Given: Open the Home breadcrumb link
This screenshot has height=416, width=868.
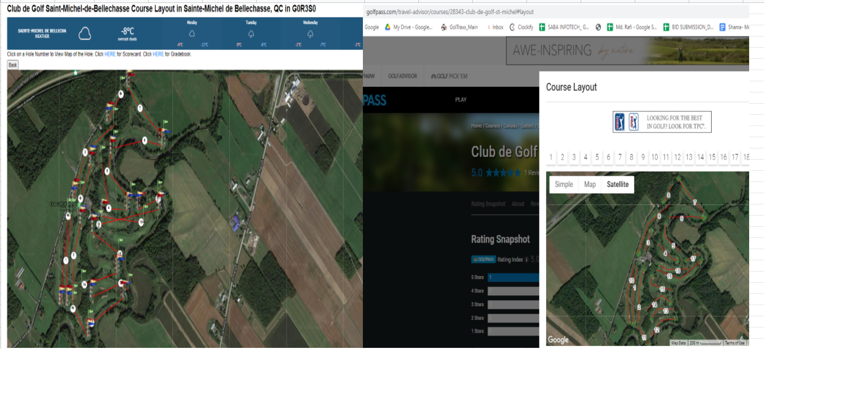Looking at the screenshot, I should coord(476,126).
